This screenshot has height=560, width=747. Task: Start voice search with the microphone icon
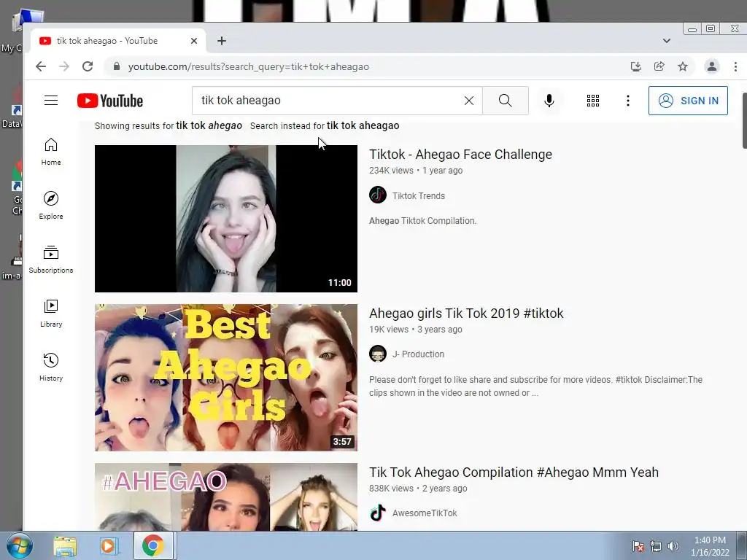tap(549, 101)
